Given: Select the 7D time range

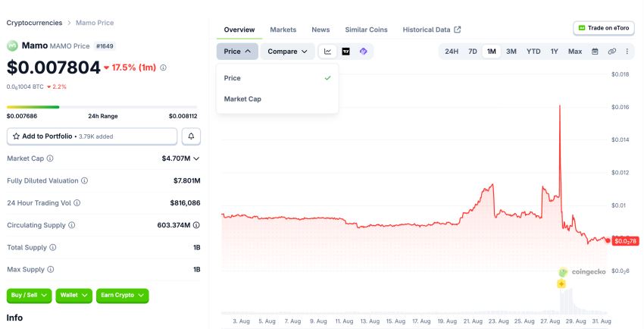Looking at the screenshot, I should pyautogui.click(x=473, y=52).
